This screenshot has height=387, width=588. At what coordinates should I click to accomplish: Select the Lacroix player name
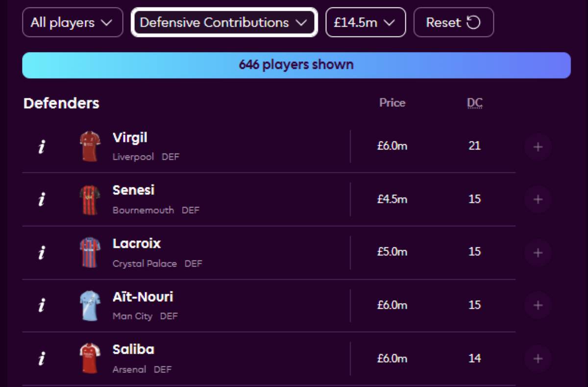click(137, 243)
